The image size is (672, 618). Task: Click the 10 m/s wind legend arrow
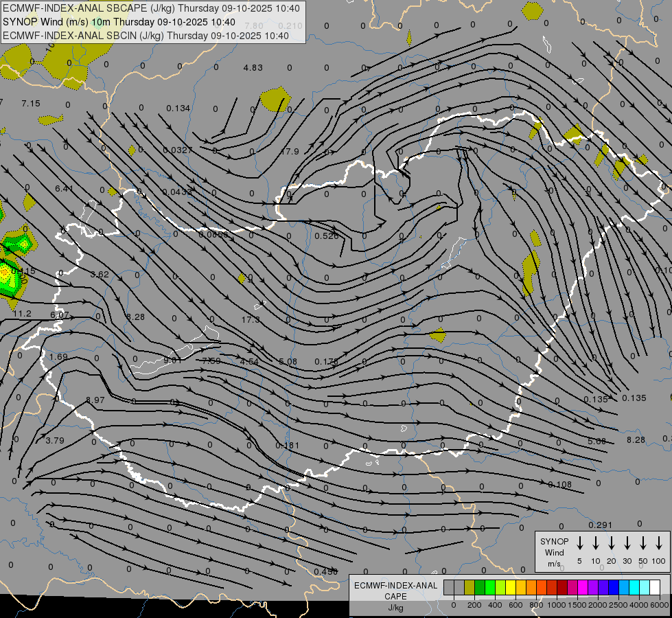coord(595,542)
